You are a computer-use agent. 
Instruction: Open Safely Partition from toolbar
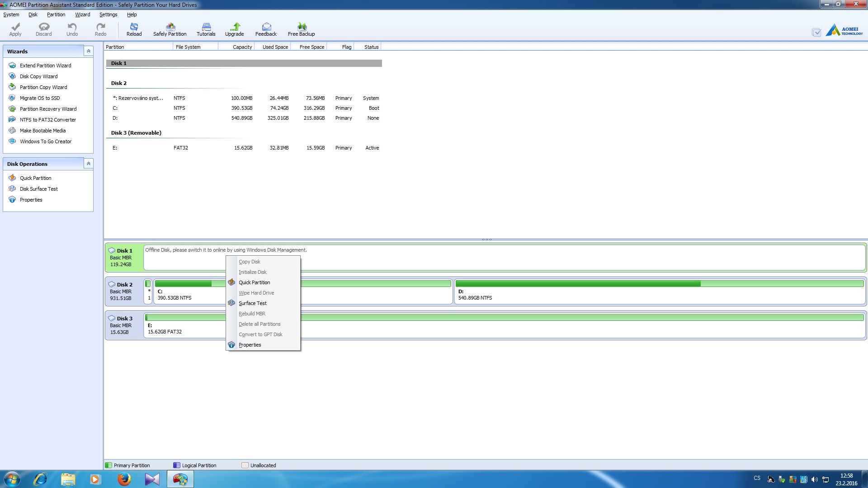[x=170, y=29]
